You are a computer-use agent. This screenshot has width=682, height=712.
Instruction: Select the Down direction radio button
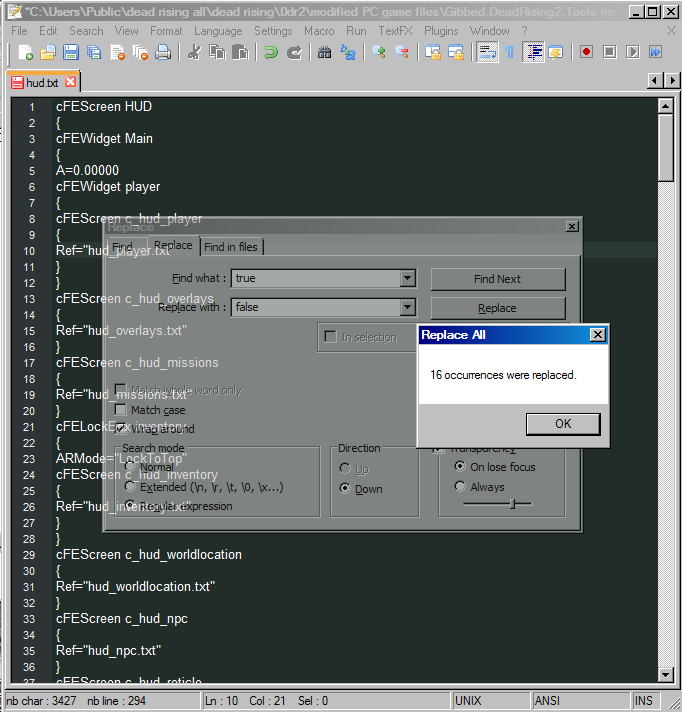point(345,488)
